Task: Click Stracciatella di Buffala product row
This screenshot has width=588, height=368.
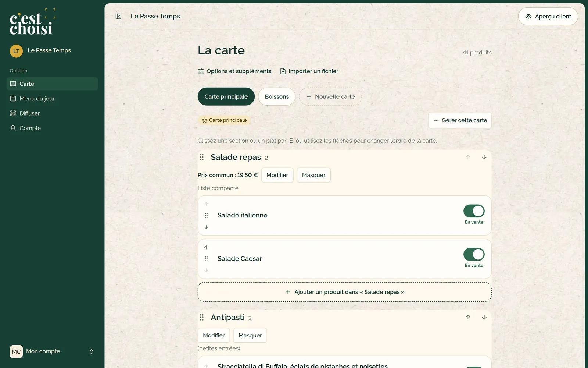Action: (344, 362)
